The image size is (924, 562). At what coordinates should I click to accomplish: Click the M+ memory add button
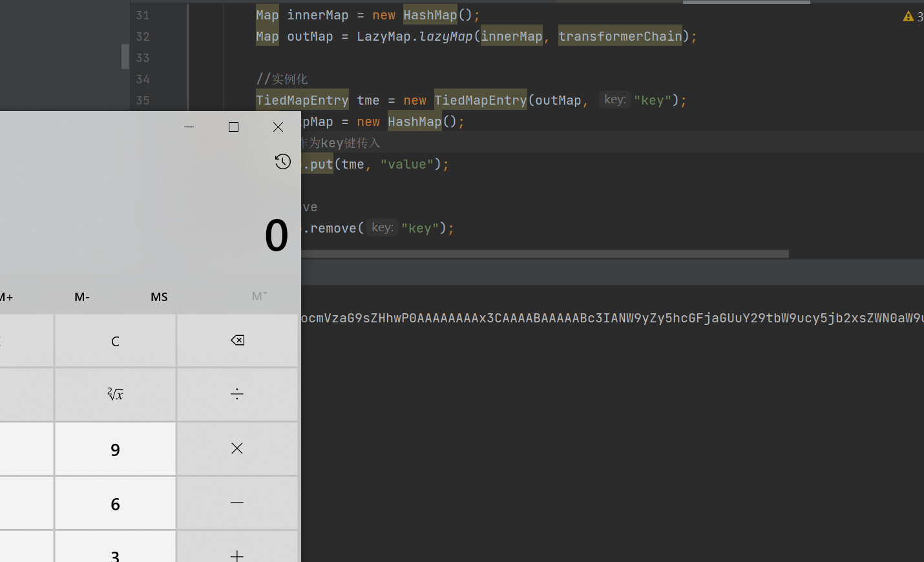pyautogui.click(x=6, y=297)
